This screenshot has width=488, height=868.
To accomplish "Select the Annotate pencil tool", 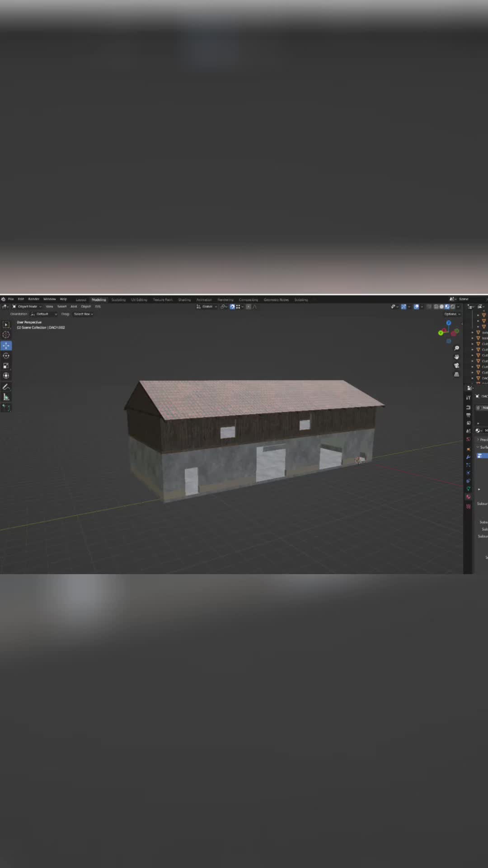I will [6, 387].
